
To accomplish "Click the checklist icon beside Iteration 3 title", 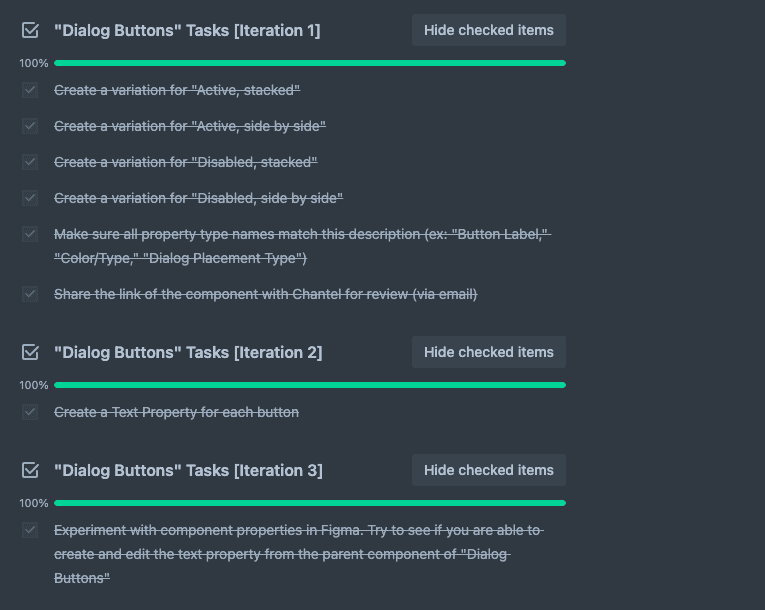I will coord(30,470).
